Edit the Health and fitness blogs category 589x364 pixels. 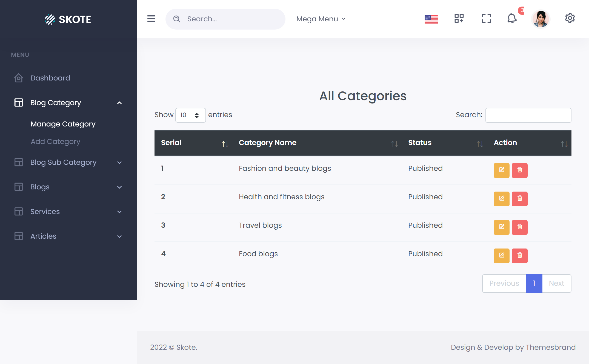pyautogui.click(x=502, y=199)
